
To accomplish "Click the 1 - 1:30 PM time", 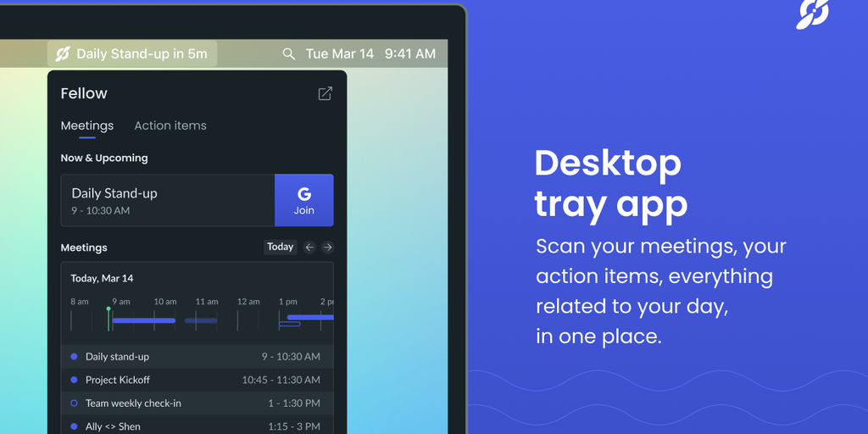I will 294,403.
